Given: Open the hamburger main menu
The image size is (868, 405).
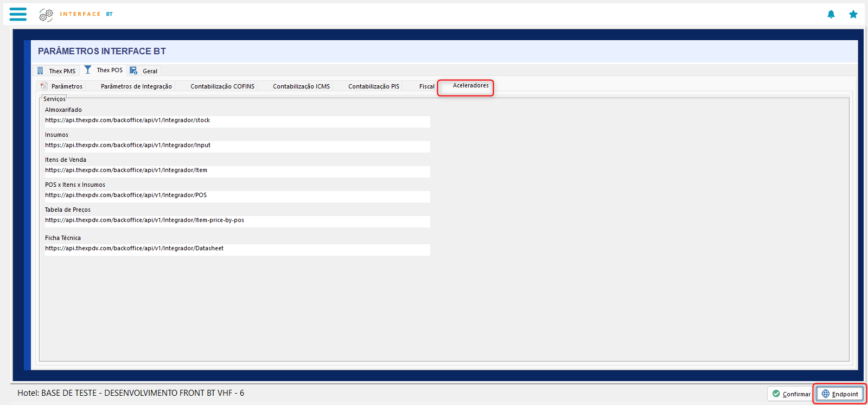Looking at the screenshot, I should tap(18, 14).
